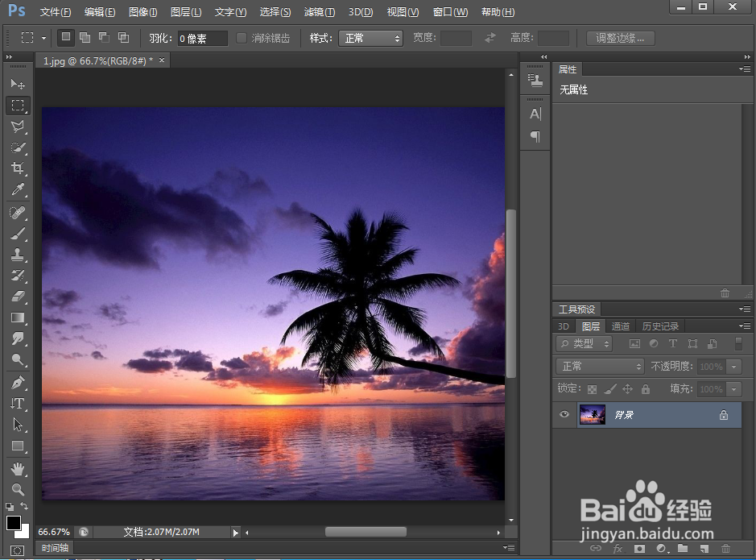
Task: Open the 样式 style dropdown
Action: (x=371, y=38)
